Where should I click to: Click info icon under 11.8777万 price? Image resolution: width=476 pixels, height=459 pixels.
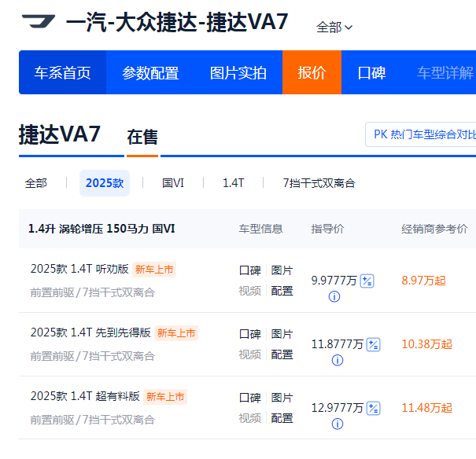[x=338, y=361]
